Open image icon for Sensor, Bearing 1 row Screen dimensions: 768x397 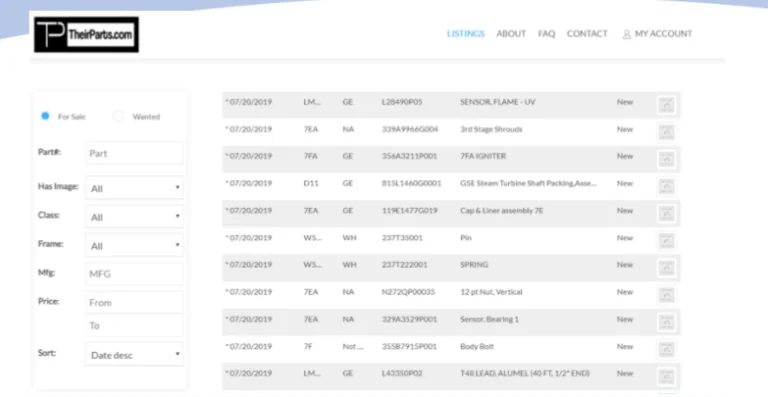(667, 322)
